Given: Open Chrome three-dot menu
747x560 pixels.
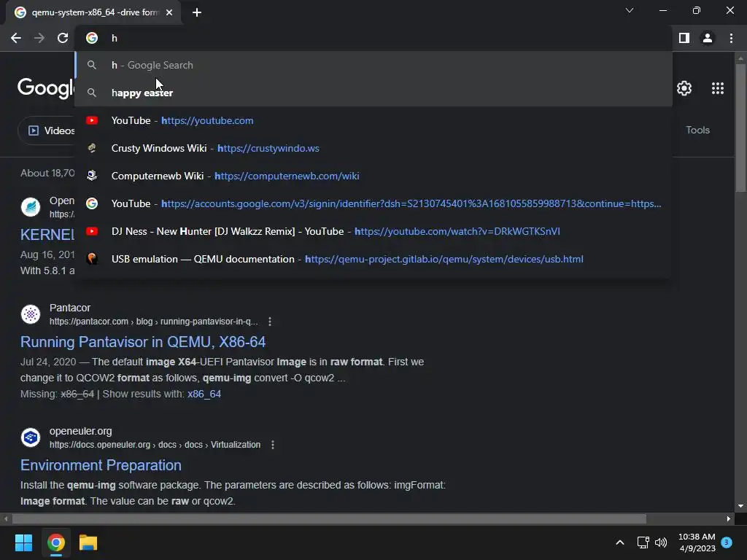Looking at the screenshot, I should pyautogui.click(x=731, y=38).
